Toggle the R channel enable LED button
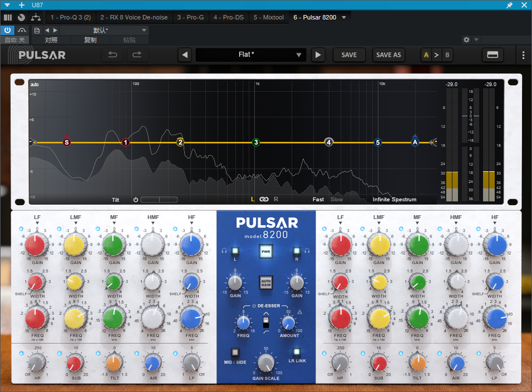Image resolution: width=532 pixels, height=392 pixels. [297, 251]
